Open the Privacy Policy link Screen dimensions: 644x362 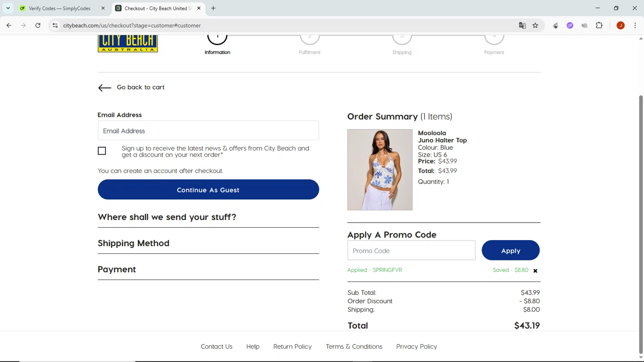[416, 347]
